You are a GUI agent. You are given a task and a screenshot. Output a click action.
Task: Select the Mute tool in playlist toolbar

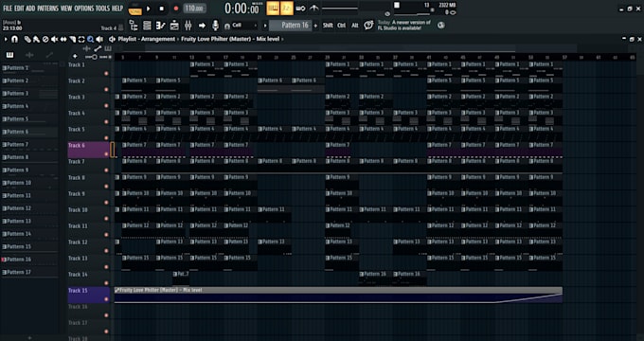click(54, 39)
